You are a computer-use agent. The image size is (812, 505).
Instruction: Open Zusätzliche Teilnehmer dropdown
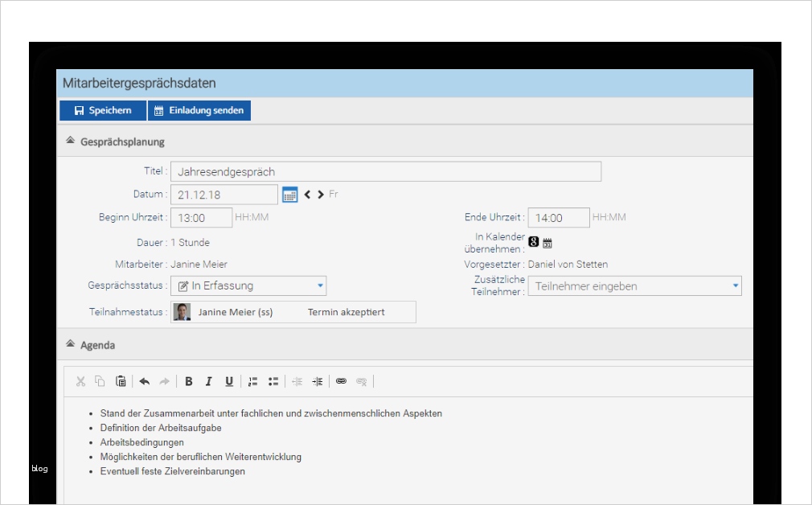point(635,286)
